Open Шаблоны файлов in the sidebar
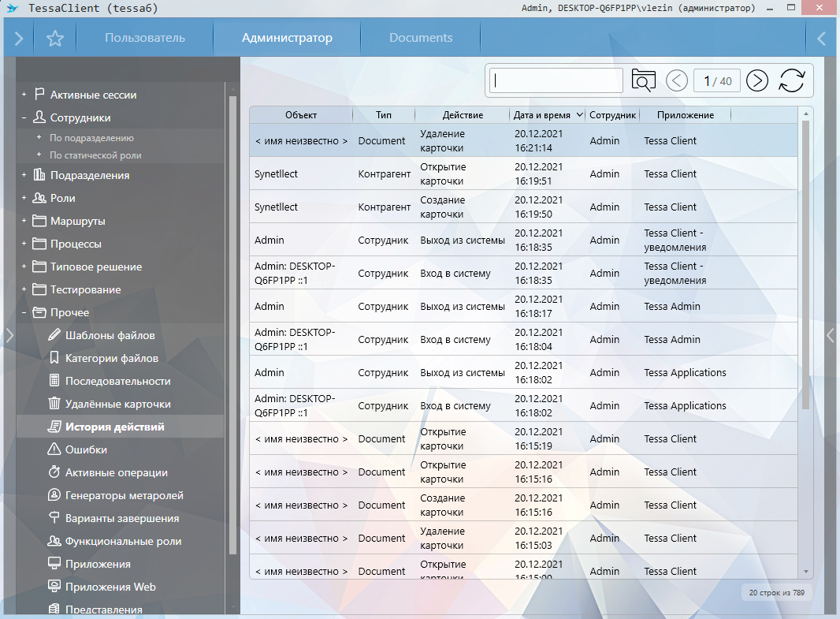Viewport: 840px width, 619px height. (x=110, y=335)
